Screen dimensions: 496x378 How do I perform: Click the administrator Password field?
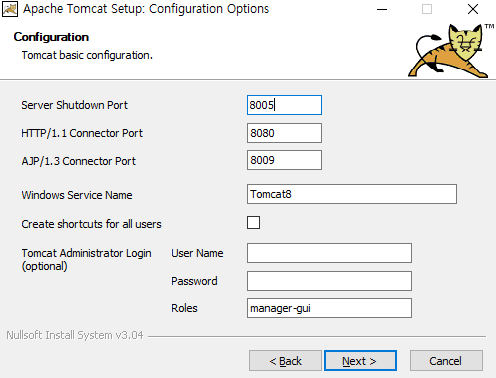point(329,281)
